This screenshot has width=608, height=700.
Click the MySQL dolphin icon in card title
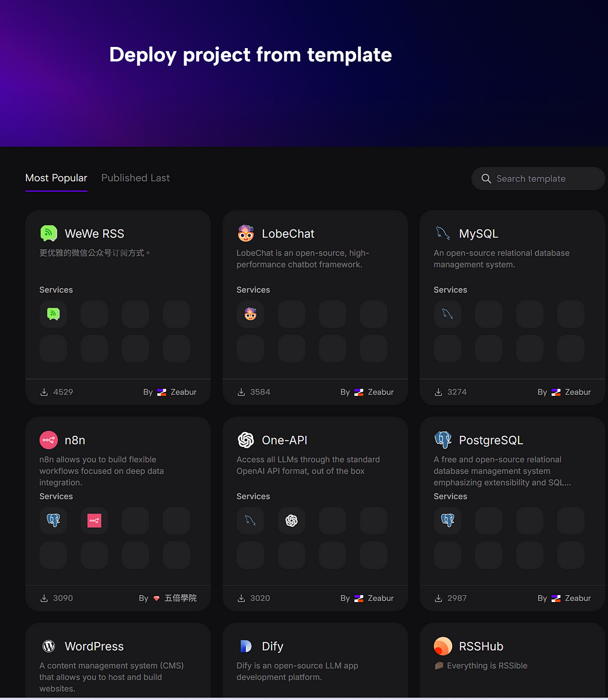coord(443,234)
